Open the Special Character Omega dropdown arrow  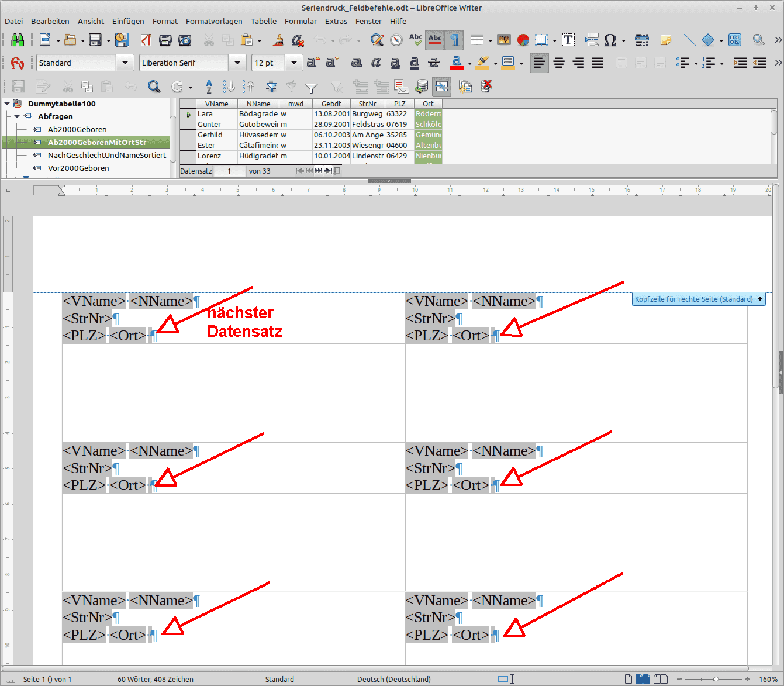tap(623, 40)
